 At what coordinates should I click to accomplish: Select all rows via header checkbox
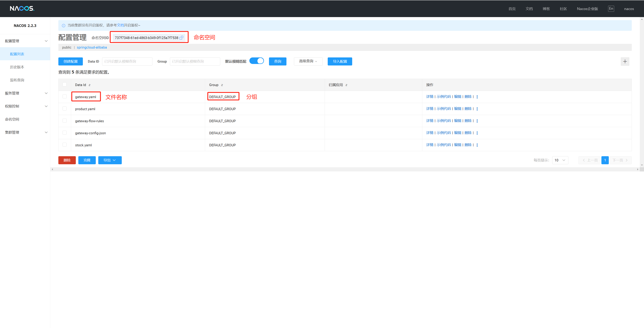(x=65, y=84)
